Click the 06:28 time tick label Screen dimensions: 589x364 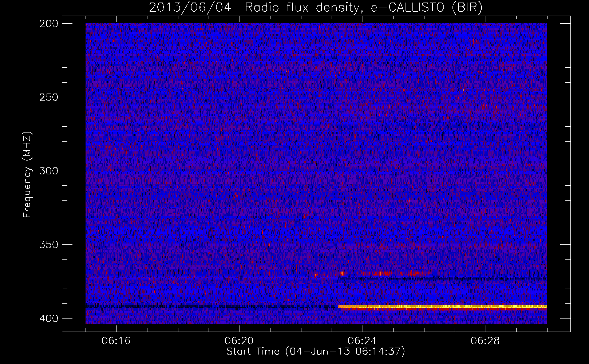485,341
